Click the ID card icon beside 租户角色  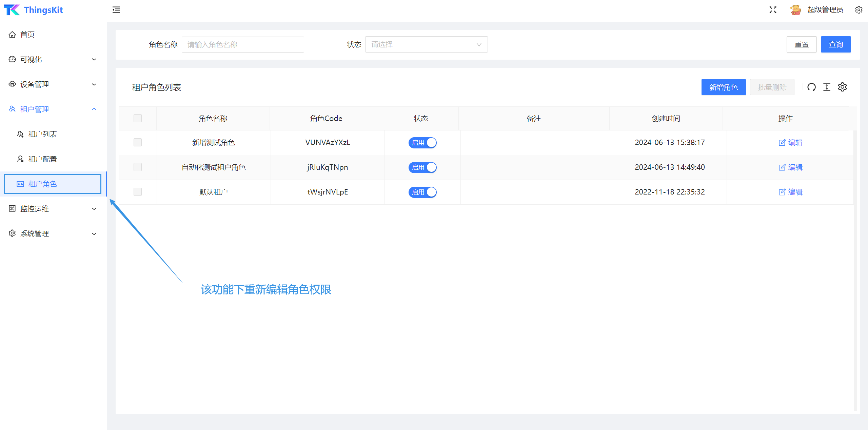pyautogui.click(x=20, y=184)
